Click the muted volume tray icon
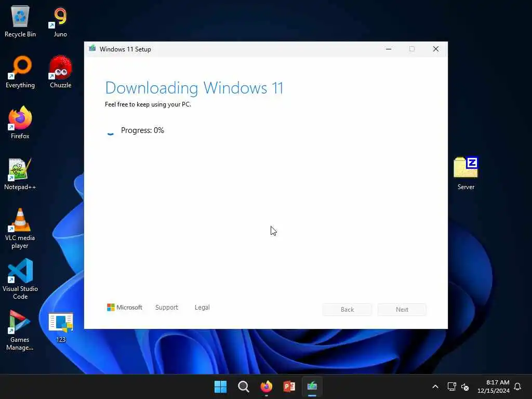 coord(465,387)
